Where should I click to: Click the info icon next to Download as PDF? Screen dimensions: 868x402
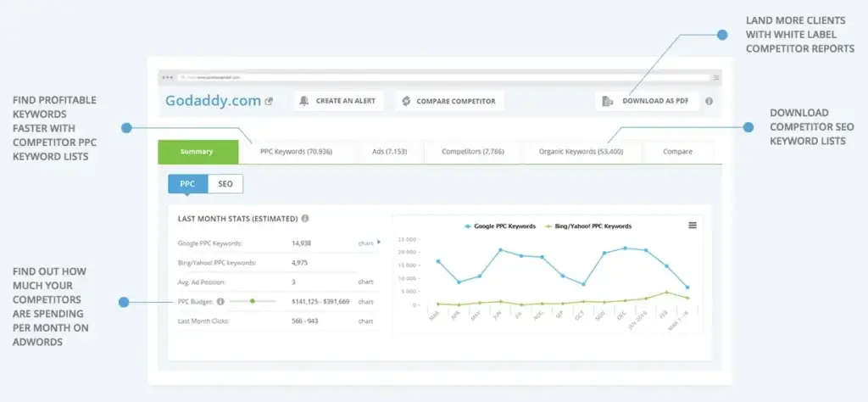[709, 101]
